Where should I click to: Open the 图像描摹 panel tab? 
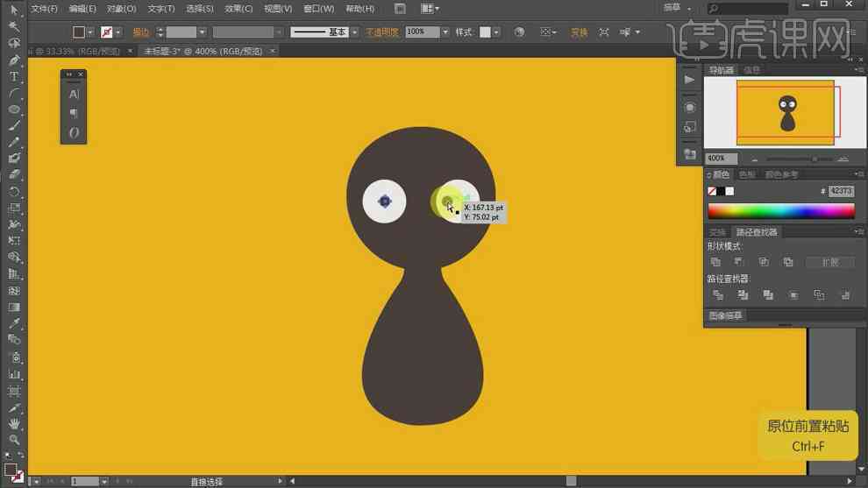point(726,315)
